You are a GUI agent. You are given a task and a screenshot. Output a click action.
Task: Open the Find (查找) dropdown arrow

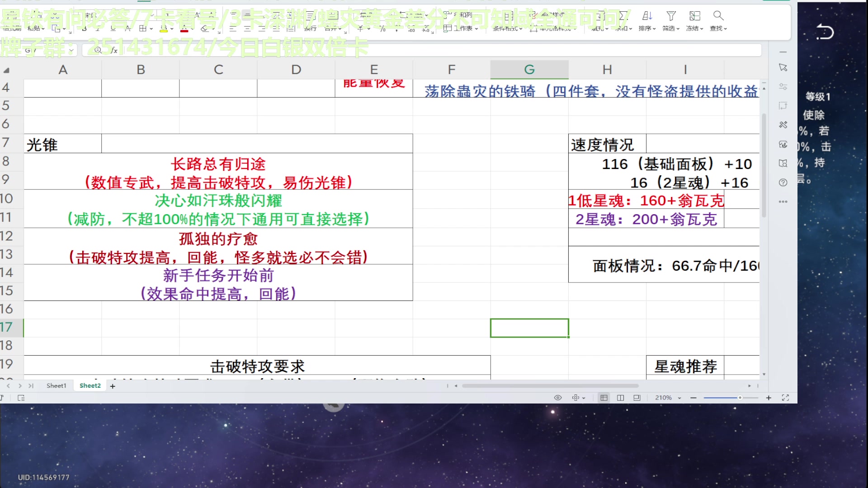pyautogui.click(x=725, y=29)
